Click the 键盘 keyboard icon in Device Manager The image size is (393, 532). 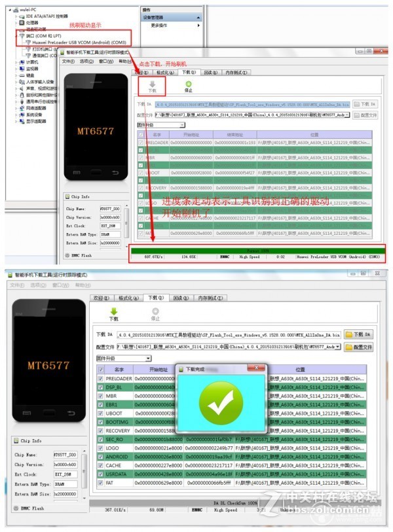pos(22,75)
